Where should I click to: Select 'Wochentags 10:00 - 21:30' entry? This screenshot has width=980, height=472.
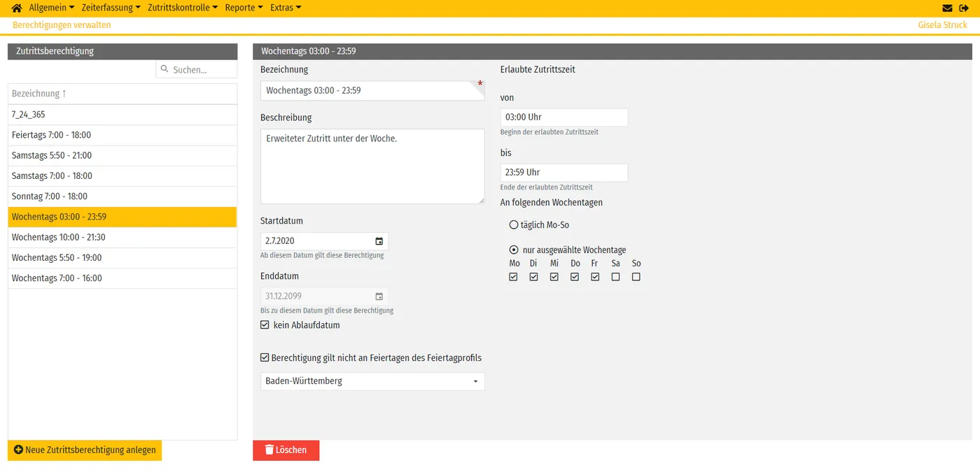[122, 237]
